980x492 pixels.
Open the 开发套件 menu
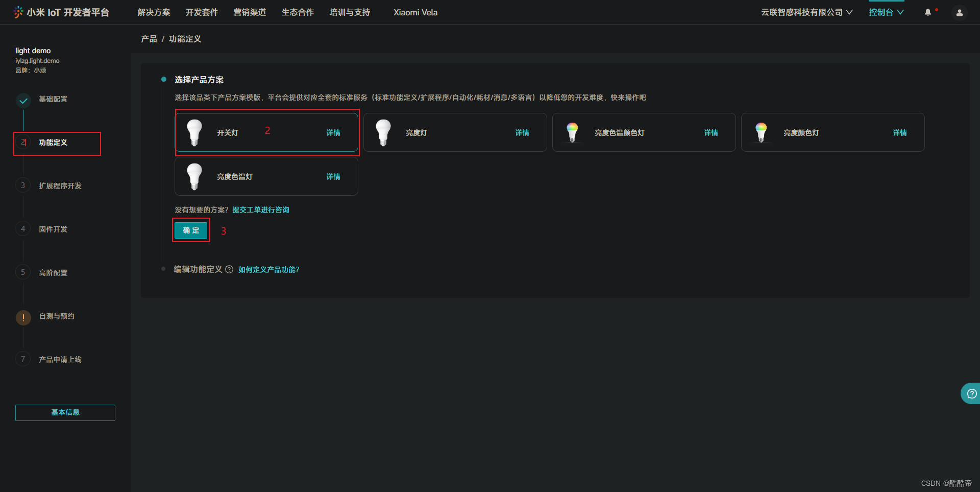202,12
